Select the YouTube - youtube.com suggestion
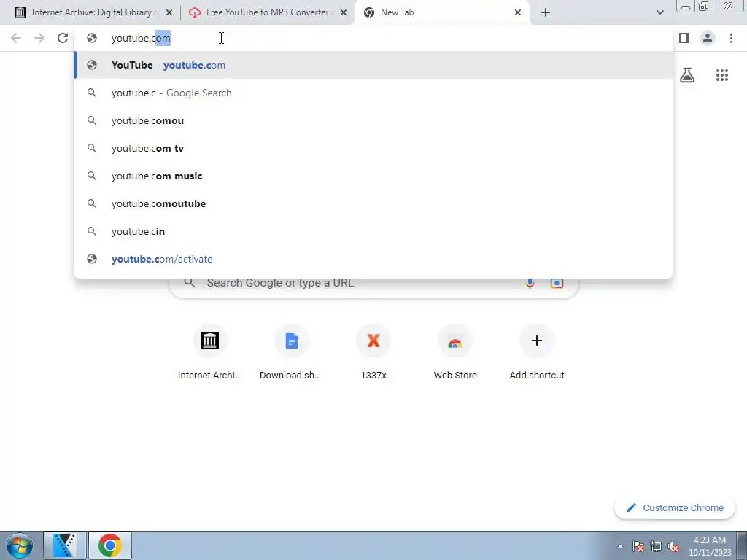The height and width of the screenshot is (560, 747). coord(373,65)
